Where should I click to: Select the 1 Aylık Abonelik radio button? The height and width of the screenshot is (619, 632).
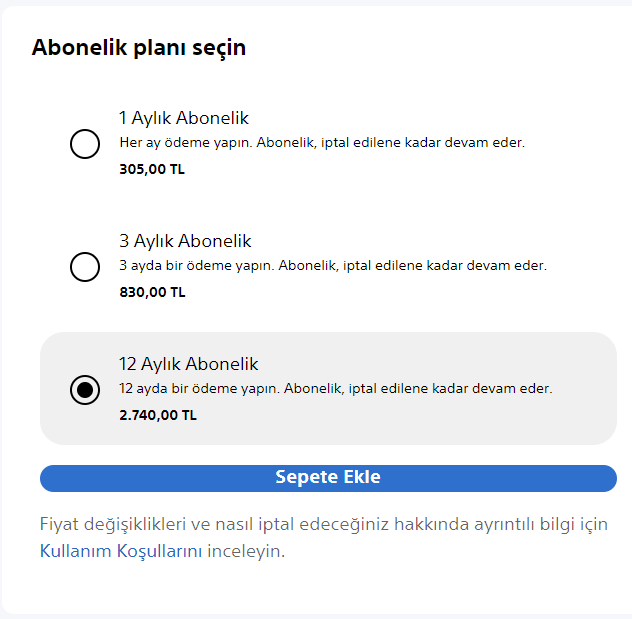pyautogui.click(x=85, y=144)
